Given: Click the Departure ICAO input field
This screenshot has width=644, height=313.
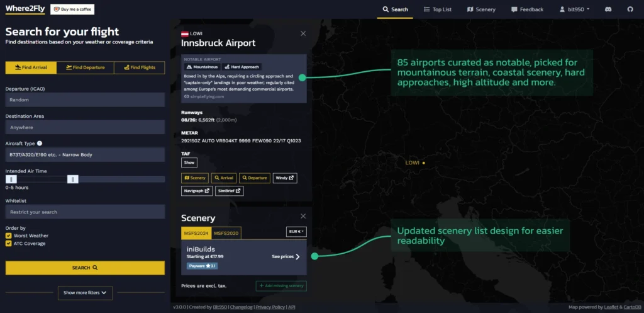Looking at the screenshot, I should [85, 100].
